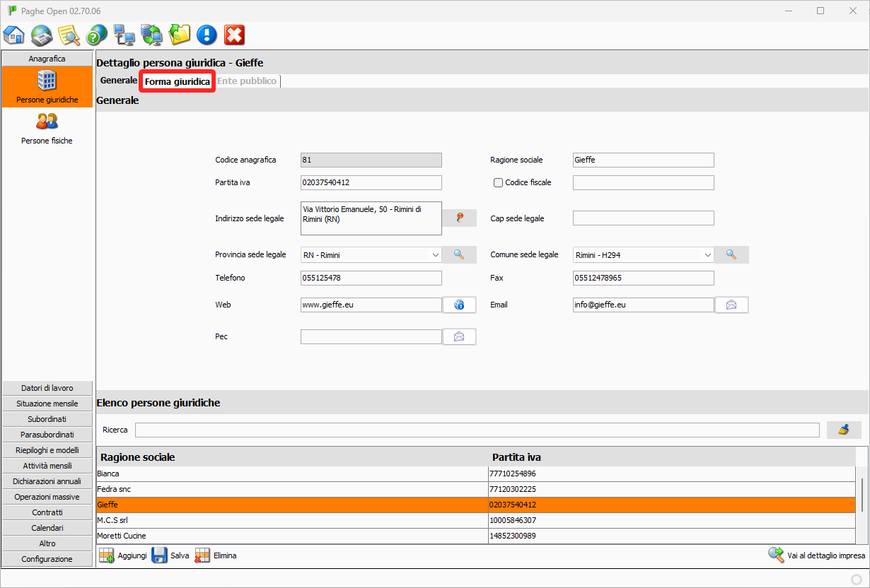This screenshot has width=870, height=588.
Task: Click the red X exit toolbar icon
Action: tap(234, 35)
